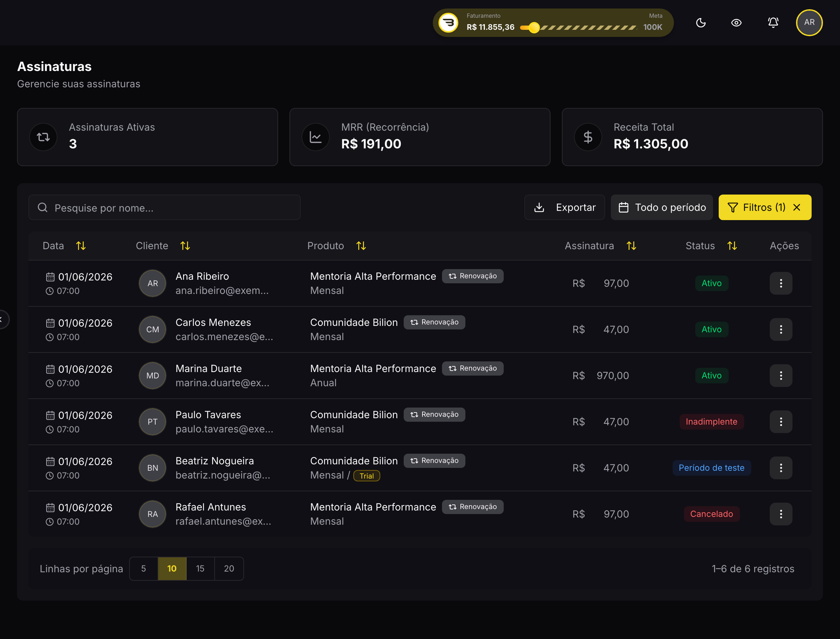This screenshot has height=639, width=840.
Task: Open actions menu for Marina Duarte
Action: pyautogui.click(x=781, y=376)
